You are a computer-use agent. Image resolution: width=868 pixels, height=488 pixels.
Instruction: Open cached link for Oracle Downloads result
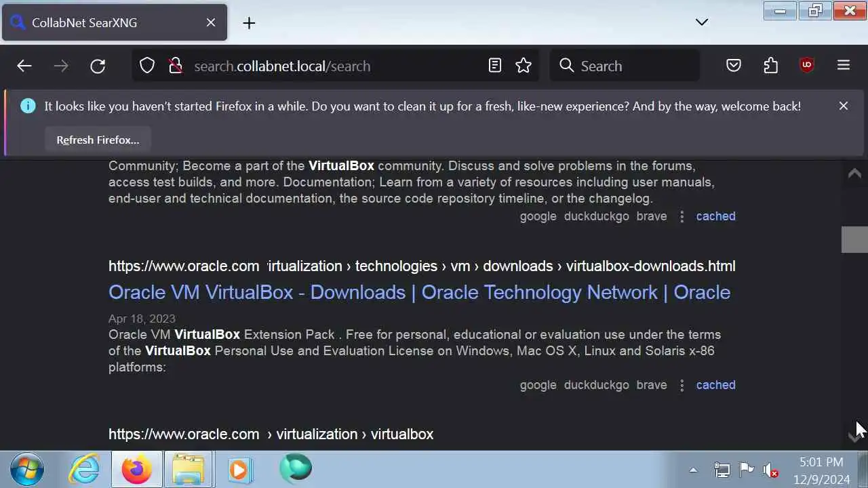715,385
